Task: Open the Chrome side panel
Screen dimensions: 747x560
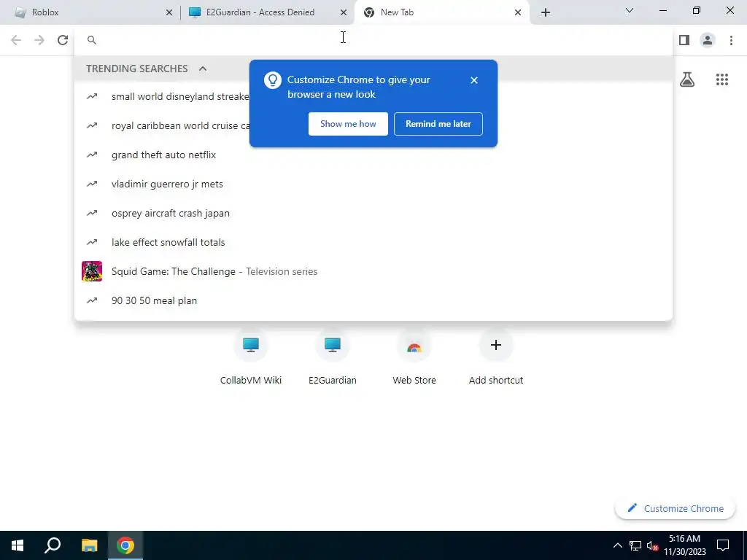Action: click(x=684, y=41)
